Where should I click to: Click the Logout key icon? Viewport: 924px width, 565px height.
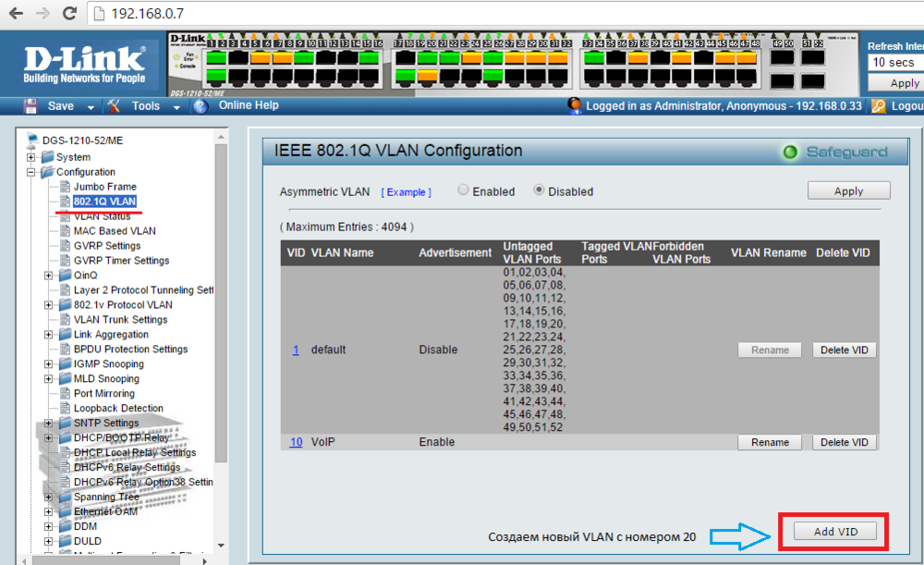879,106
